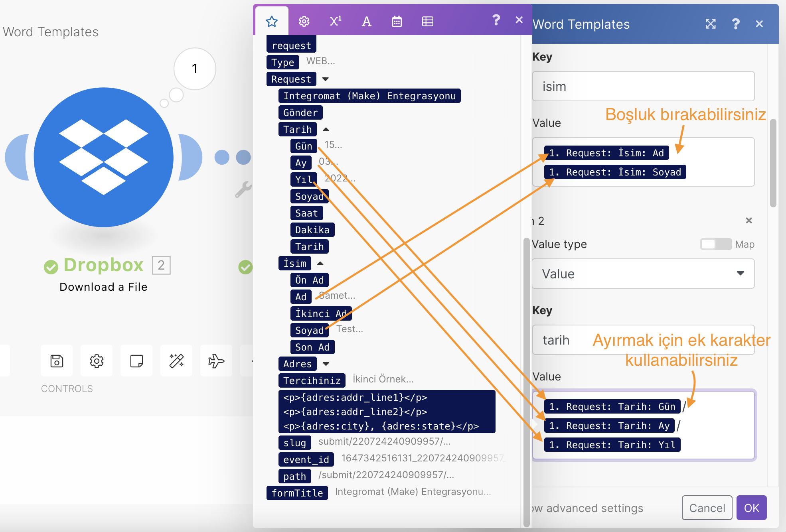Toggle the Map switch for Value type
The image size is (786, 532).
[715, 244]
